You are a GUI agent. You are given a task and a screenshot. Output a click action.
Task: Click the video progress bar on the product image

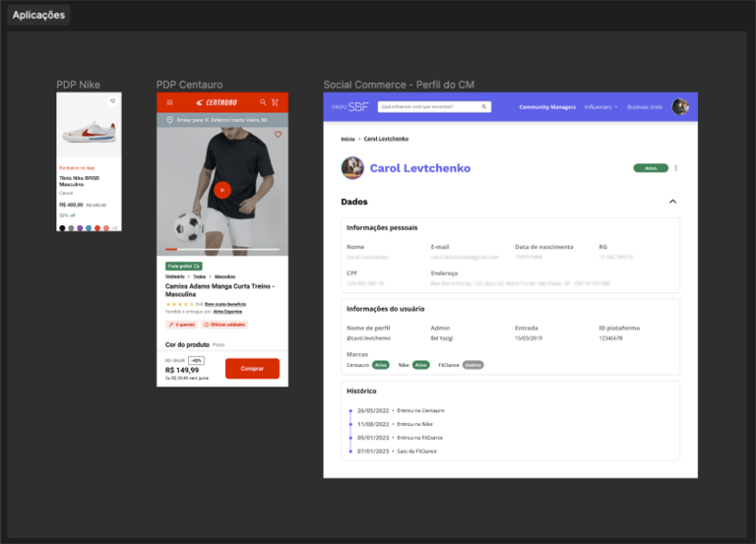pos(222,249)
